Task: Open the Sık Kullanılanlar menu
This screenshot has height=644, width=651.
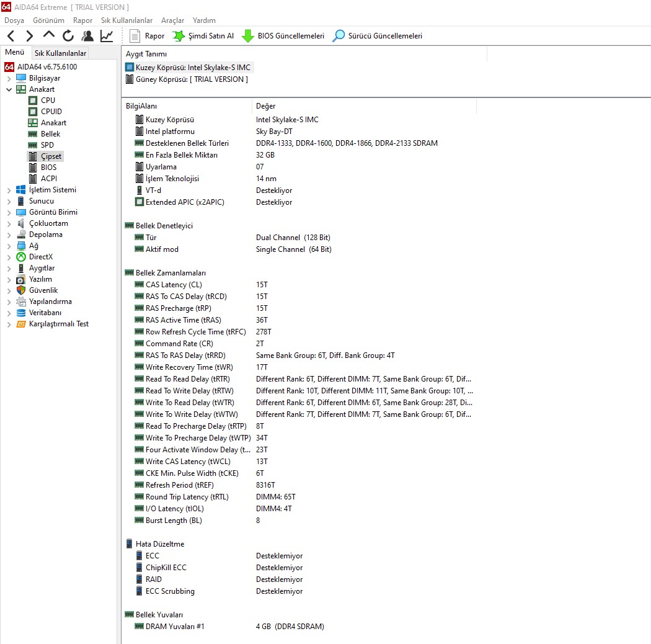Action: (126, 20)
